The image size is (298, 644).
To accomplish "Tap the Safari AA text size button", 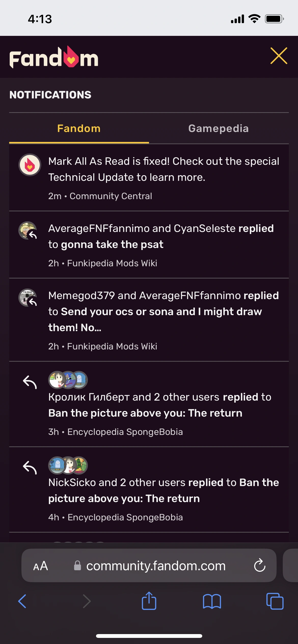I will point(40,566).
